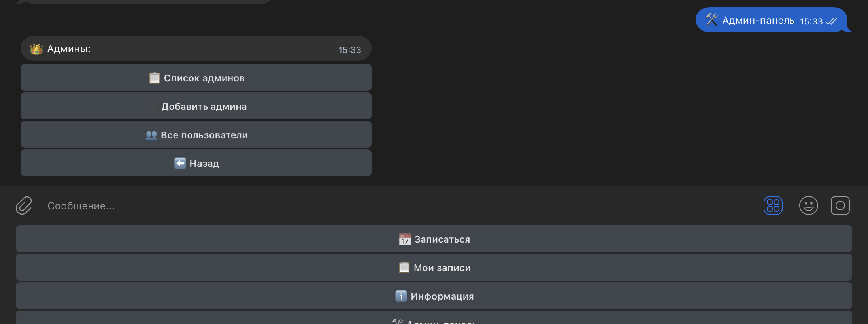868x324 pixels.
Task: Click the sent Админ-панель message bubble
Action: 758,21
